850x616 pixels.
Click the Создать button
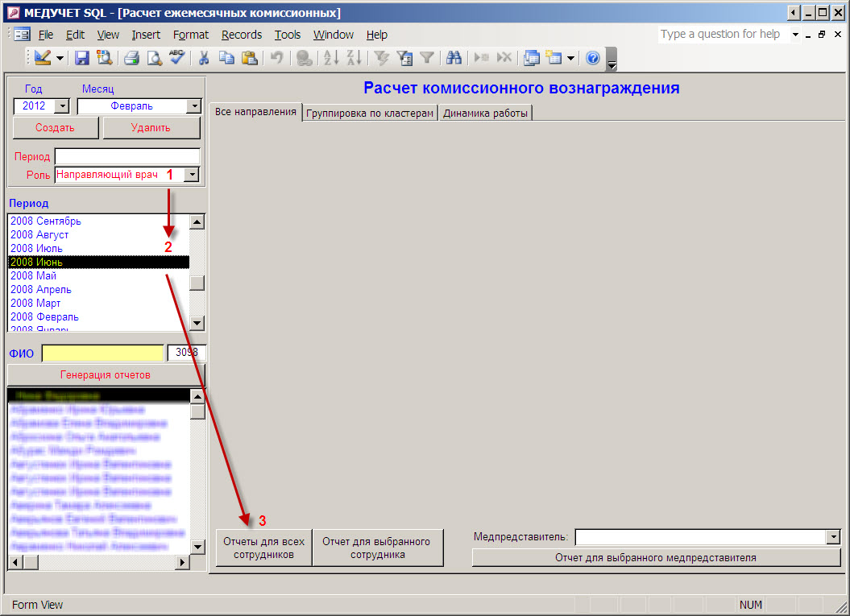56,128
